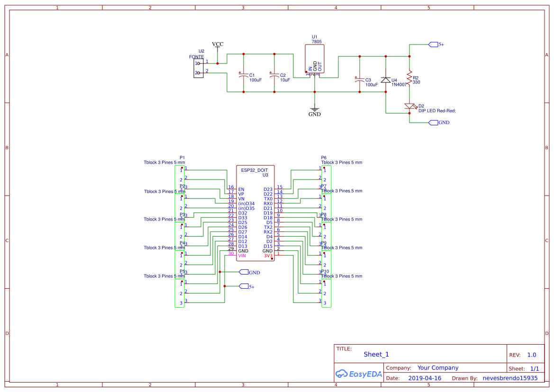Click the DIP LED Red-Red; label
The width and height of the screenshot is (554, 392).
[x=437, y=111]
